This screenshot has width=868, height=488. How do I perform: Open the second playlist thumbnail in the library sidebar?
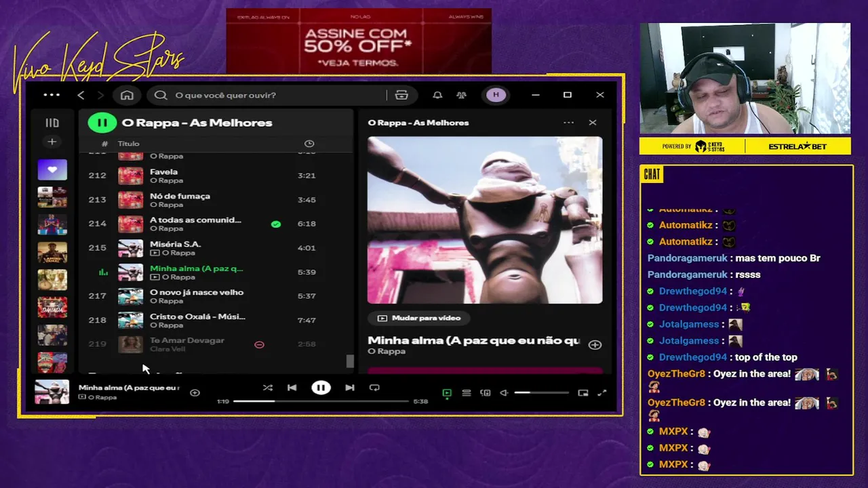pyautogui.click(x=52, y=197)
